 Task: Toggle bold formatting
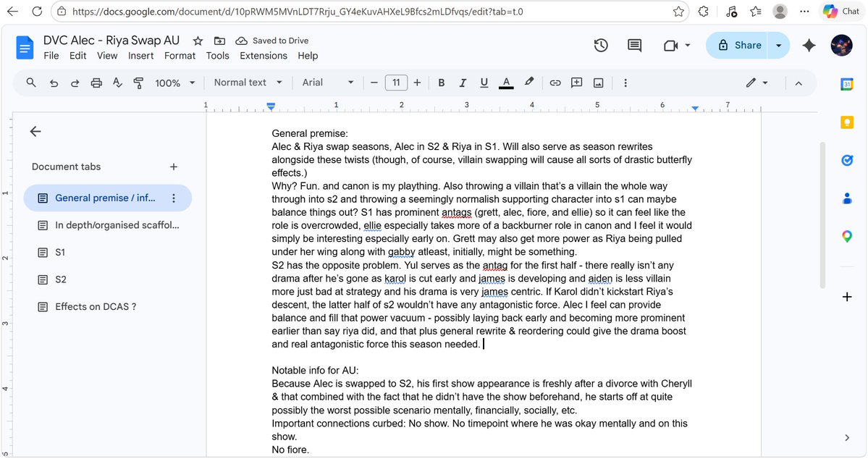(441, 83)
